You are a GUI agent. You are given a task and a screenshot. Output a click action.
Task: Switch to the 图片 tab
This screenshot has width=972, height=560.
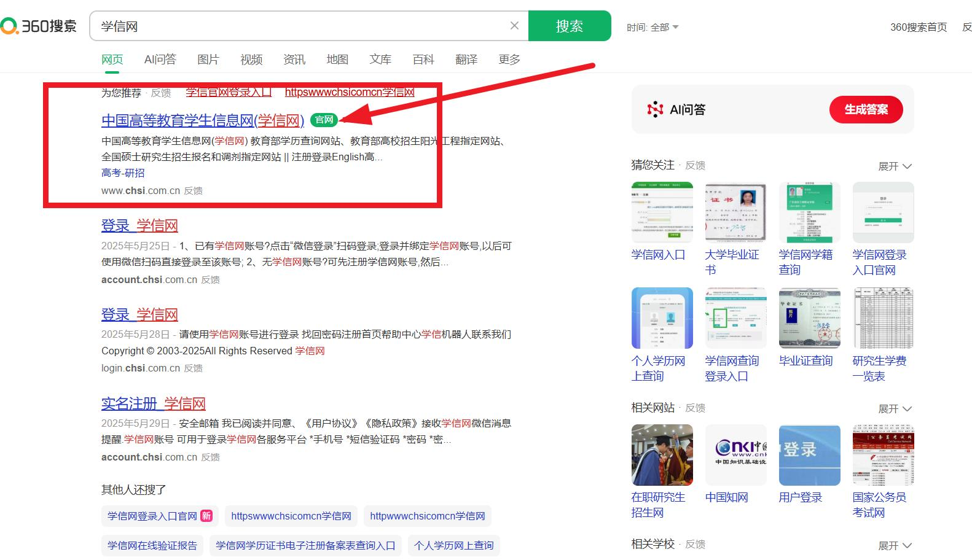pyautogui.click(x=208, y=60)
